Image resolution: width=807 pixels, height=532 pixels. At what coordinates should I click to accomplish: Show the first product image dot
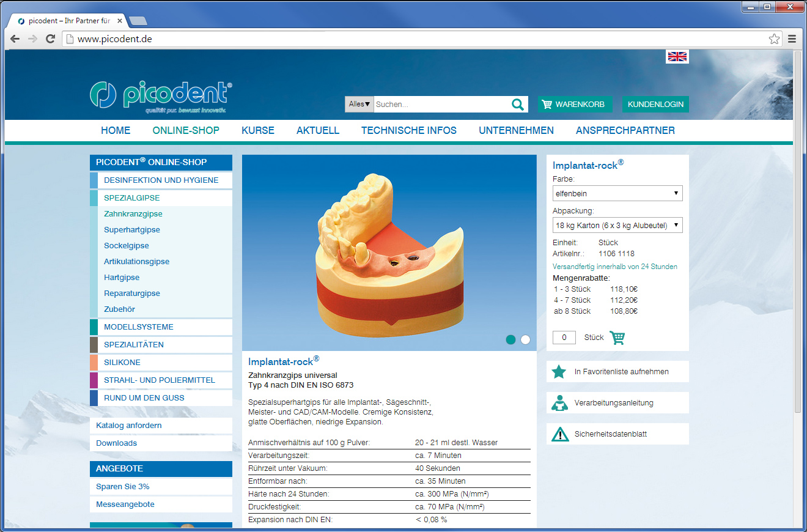510,340
